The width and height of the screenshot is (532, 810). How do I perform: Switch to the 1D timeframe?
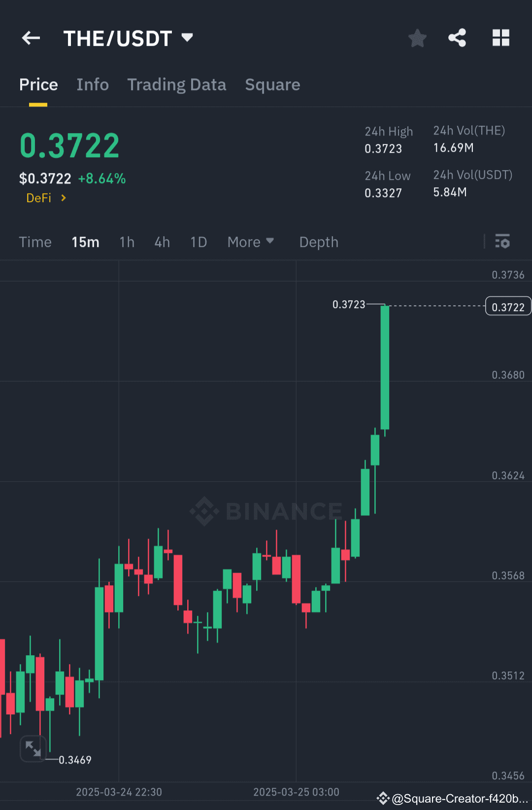[198, 242]
